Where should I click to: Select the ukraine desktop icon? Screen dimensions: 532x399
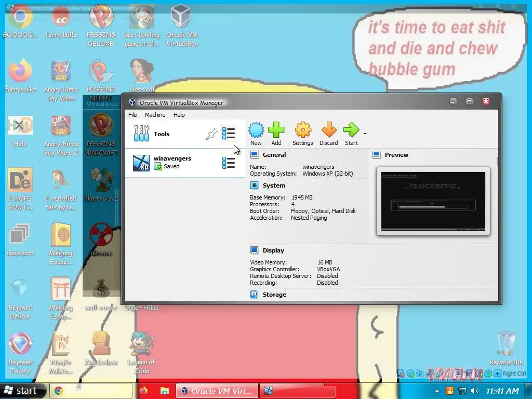coord(101,240)
